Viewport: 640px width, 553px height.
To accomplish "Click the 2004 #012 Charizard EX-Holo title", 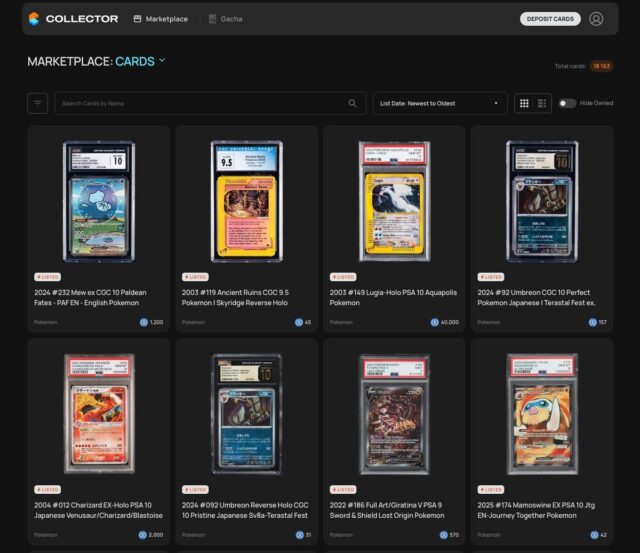I will tap(98, 510).
